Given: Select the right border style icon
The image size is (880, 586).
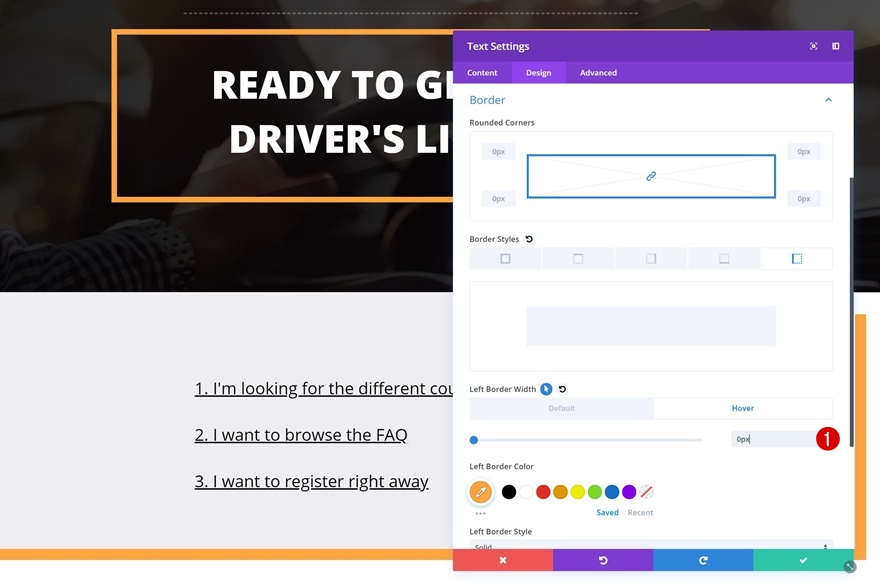Looking at the screenshot, I should 651,259.
